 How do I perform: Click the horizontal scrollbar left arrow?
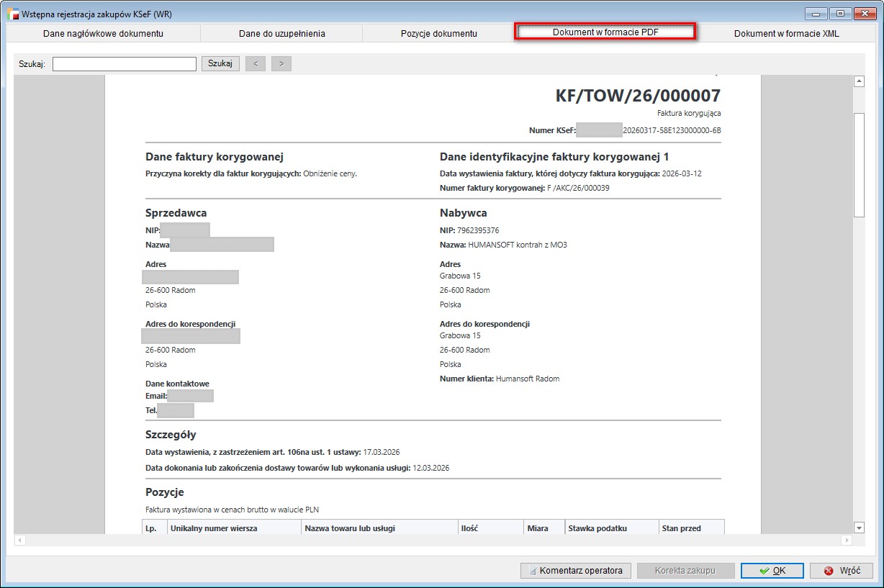point(19,540)
